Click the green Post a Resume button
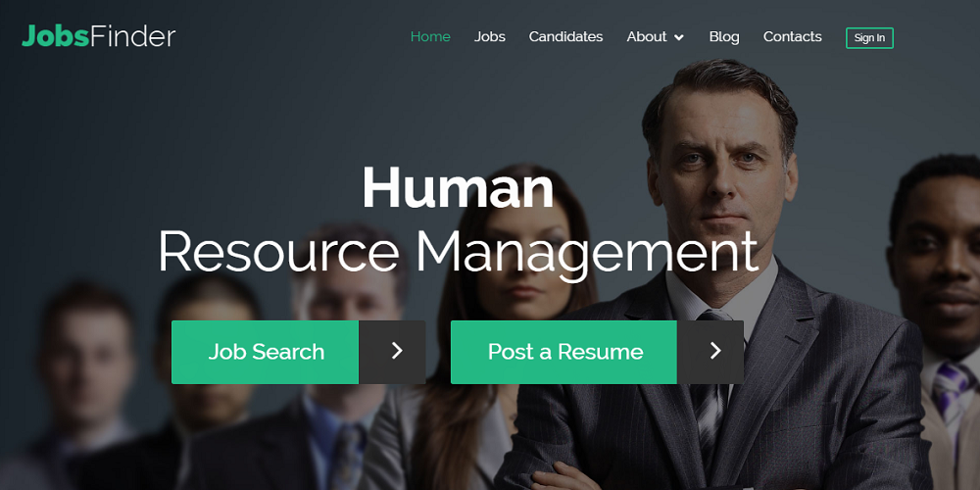Screen dimensions: 980x490 coord(563,352)
